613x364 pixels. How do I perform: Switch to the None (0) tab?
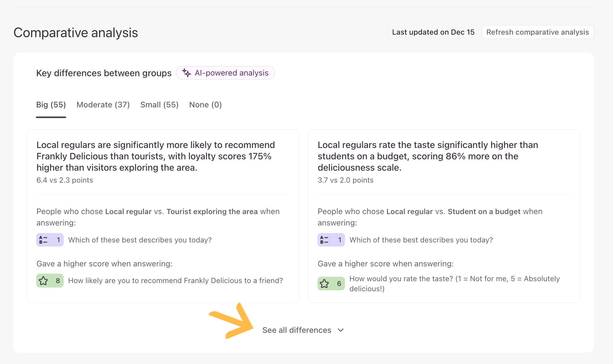click(x=205, y=105)
